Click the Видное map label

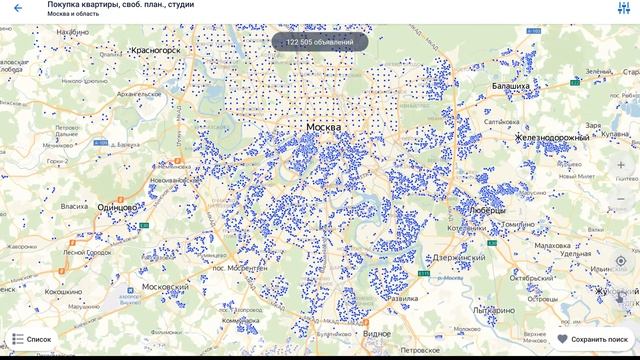coord(377,333)
